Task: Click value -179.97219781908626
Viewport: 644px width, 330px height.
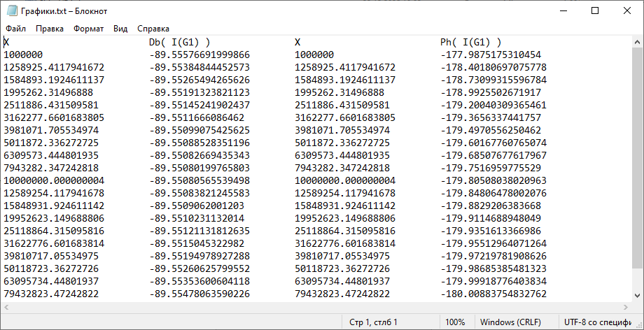Action: [x=493, y=256]
